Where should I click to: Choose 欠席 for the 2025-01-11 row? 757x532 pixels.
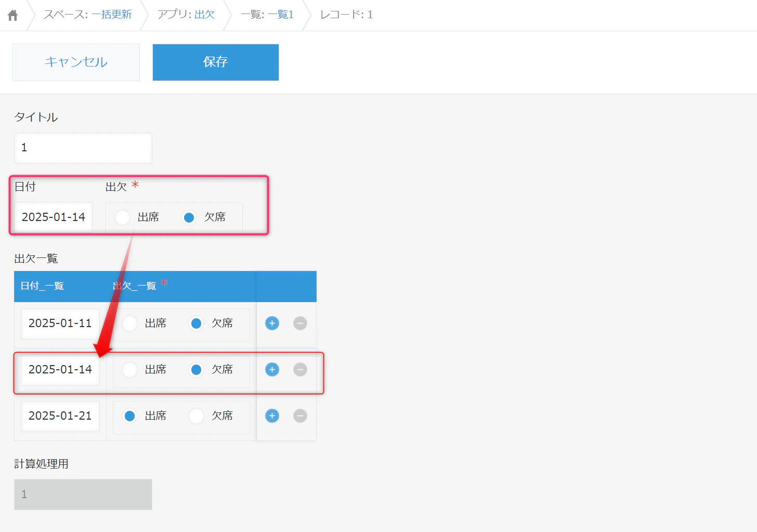pyautogui.click(x=197, y=323)
